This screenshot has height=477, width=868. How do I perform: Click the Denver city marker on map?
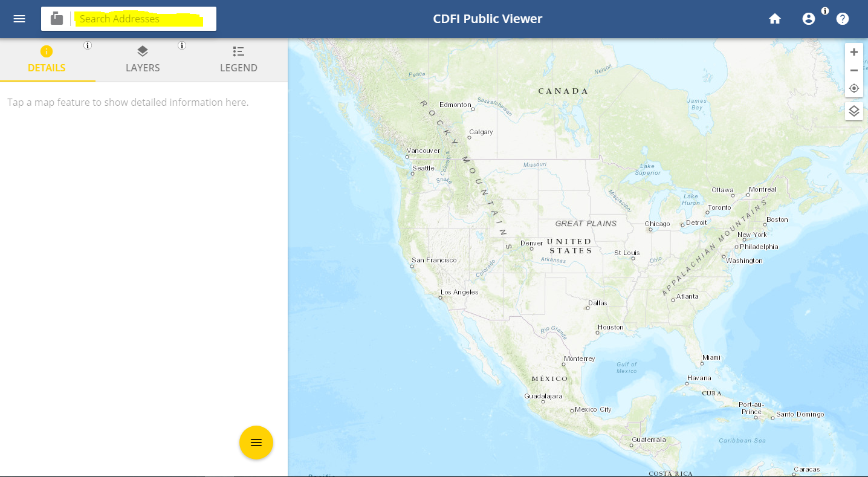tap(531, 248)
